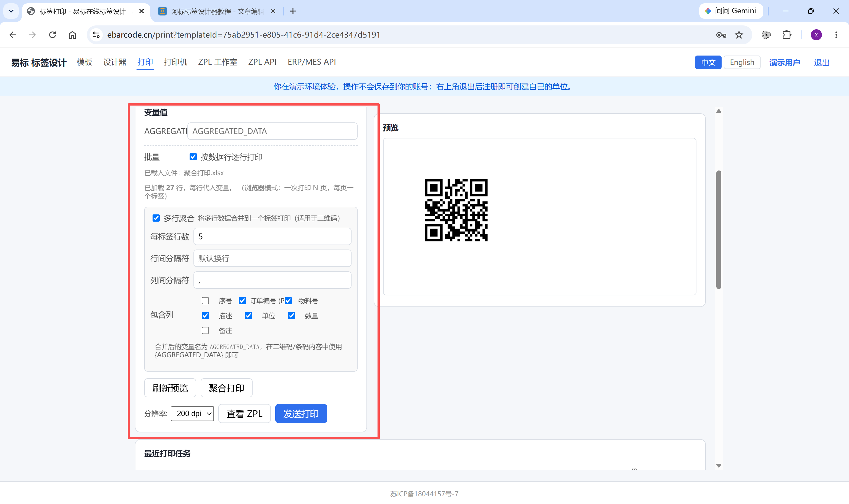Click the AGGREGATED_DATA variable input field
Screen dimensions: 849x504
click(272, 131)
